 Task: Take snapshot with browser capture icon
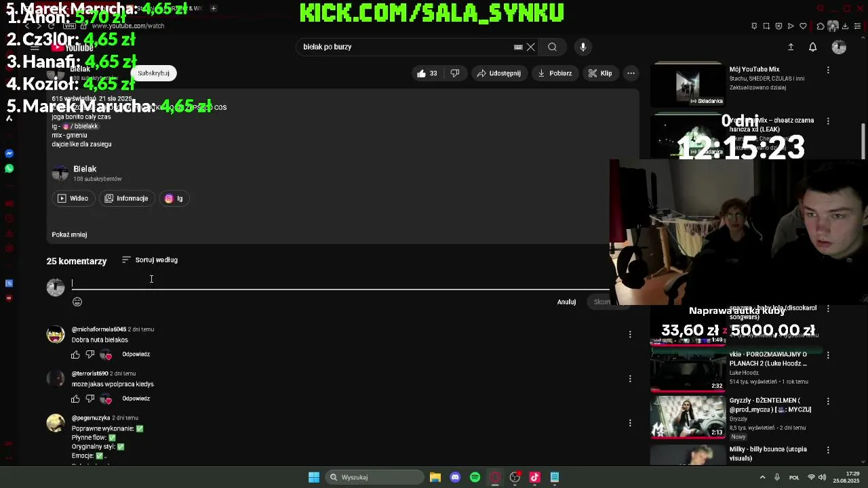[x=766, y=26]
